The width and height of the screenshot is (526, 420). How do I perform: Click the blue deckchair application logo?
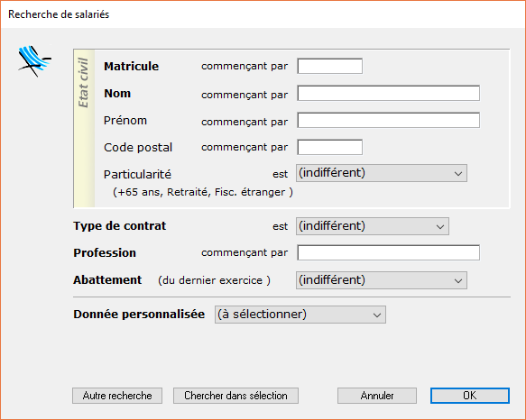34,61
